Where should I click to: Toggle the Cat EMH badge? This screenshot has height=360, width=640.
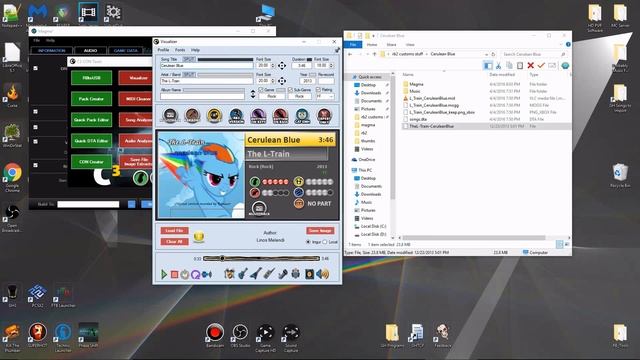pyautogui.click(x=302, y=116)
